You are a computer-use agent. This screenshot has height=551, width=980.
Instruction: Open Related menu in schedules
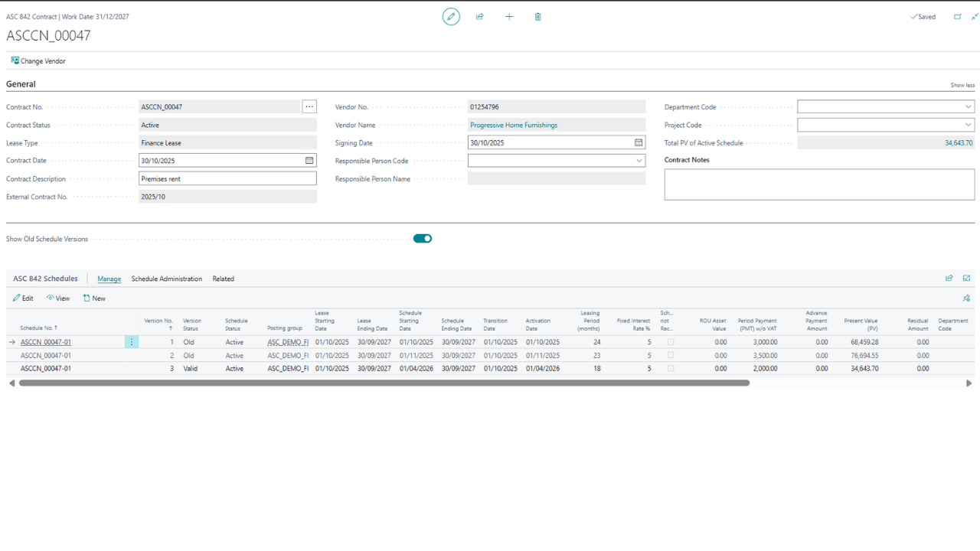pyautogui.click(x=224, y=279)
